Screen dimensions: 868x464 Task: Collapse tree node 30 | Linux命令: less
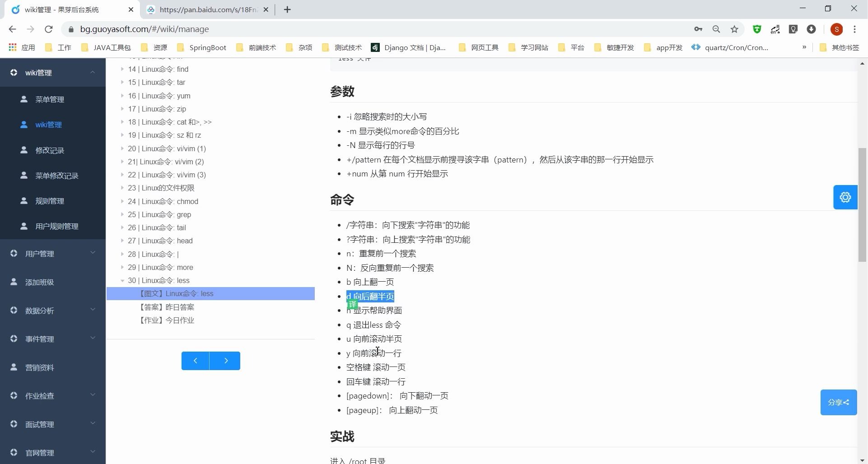point(122,280)
